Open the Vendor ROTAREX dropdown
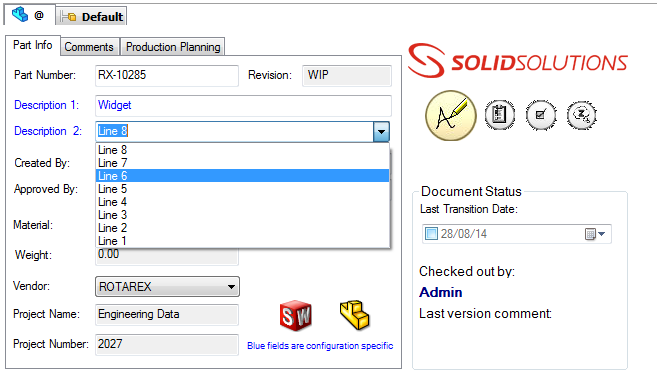 pos(167,287)
